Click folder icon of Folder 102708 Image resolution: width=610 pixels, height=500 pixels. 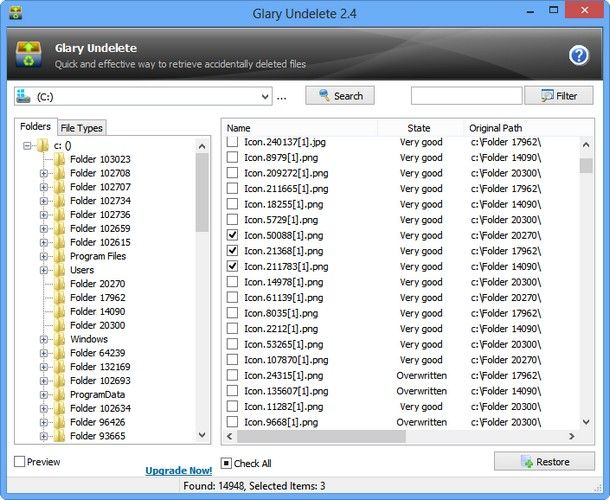60,173
